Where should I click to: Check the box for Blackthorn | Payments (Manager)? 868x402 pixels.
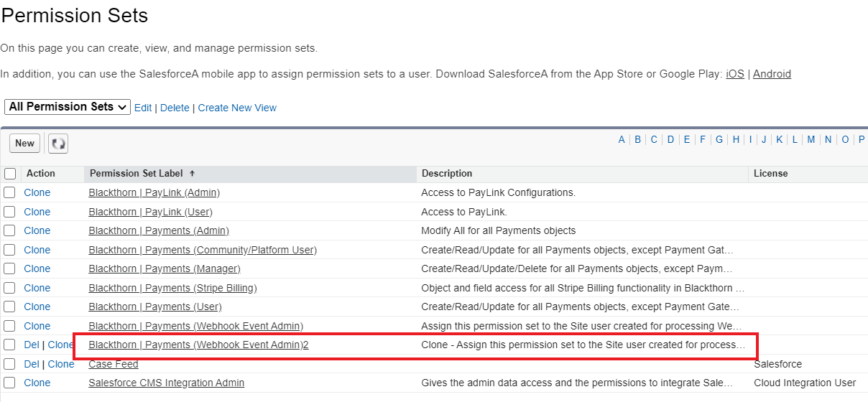coord(9,268)
